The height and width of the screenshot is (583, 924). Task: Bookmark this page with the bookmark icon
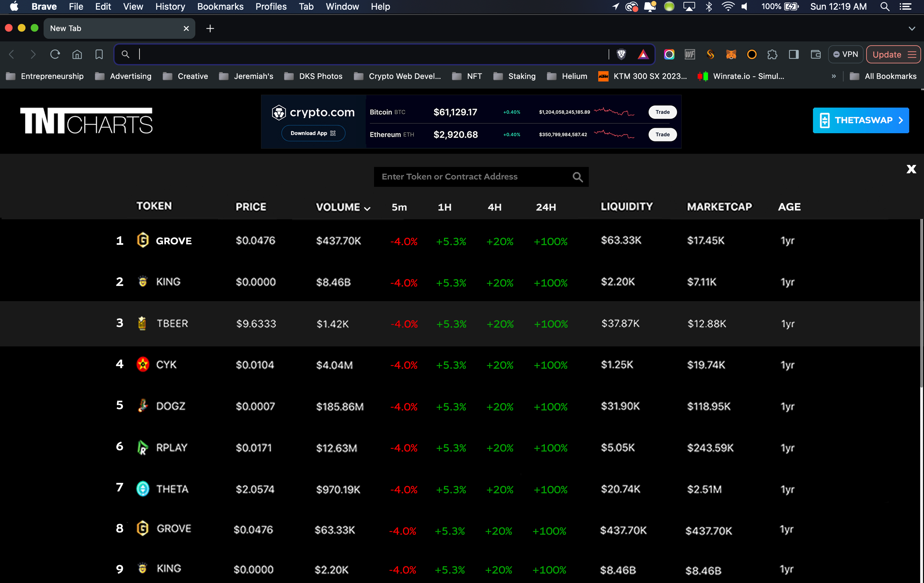coord(99,54)
